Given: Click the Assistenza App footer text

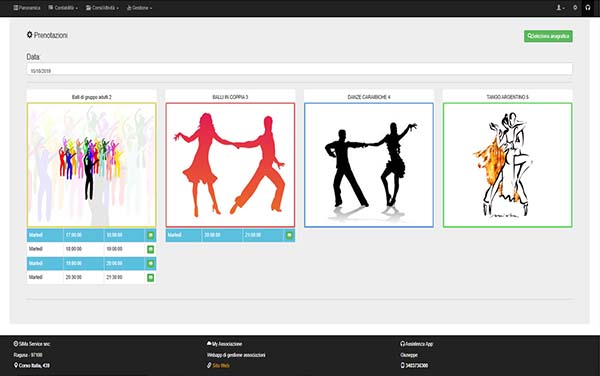Looking at the screenshot, I should [419, 344].
